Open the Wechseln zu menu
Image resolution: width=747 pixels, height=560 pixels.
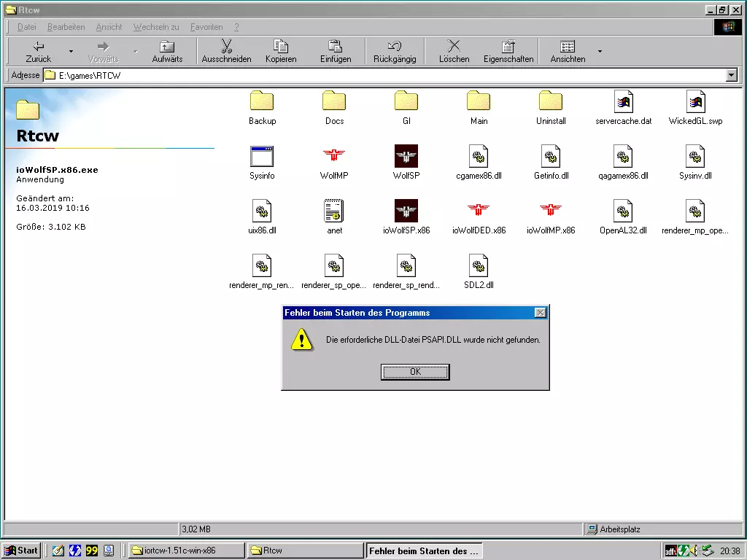[x=156, y=27]
